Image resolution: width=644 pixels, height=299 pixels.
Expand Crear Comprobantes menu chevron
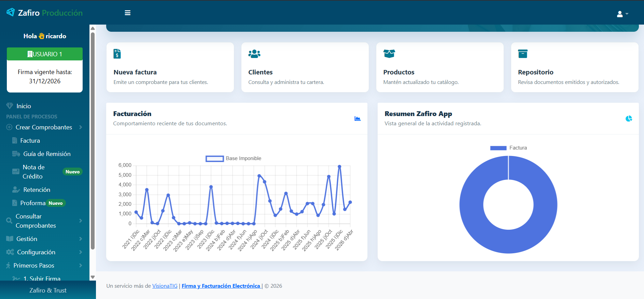81,127
